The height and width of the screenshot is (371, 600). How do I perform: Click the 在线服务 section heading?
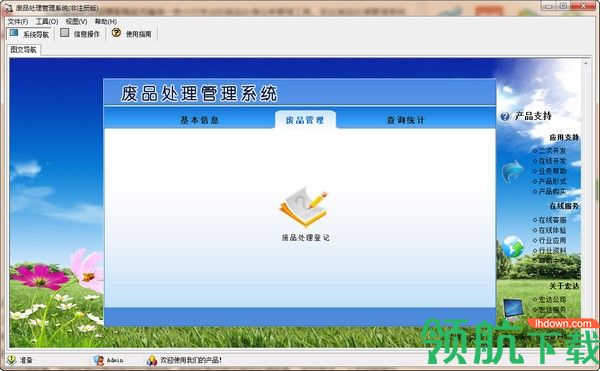tap(564, 206)
